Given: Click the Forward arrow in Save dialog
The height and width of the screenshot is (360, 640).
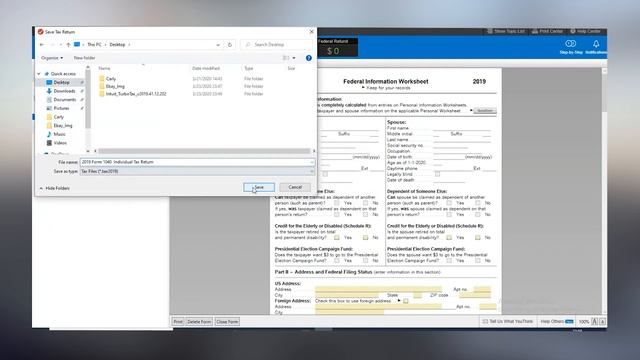Looking at the screenshot, I should click(x=52, y=44).
